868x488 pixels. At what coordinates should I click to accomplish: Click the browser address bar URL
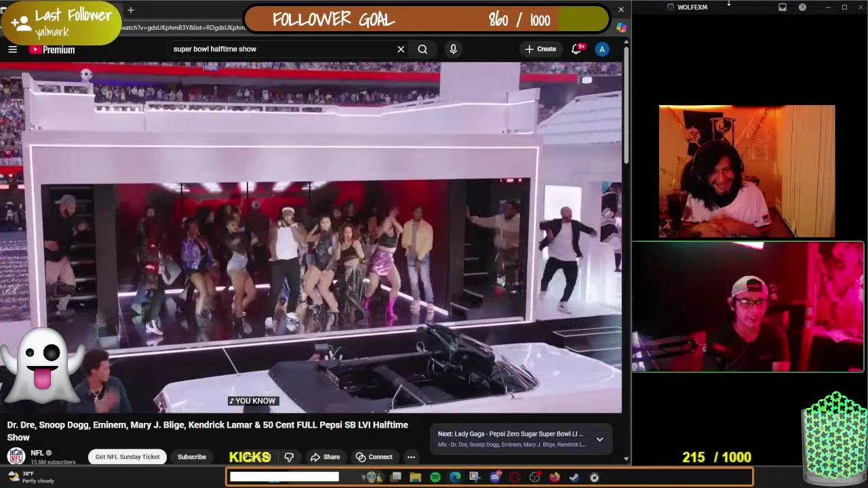183,28
